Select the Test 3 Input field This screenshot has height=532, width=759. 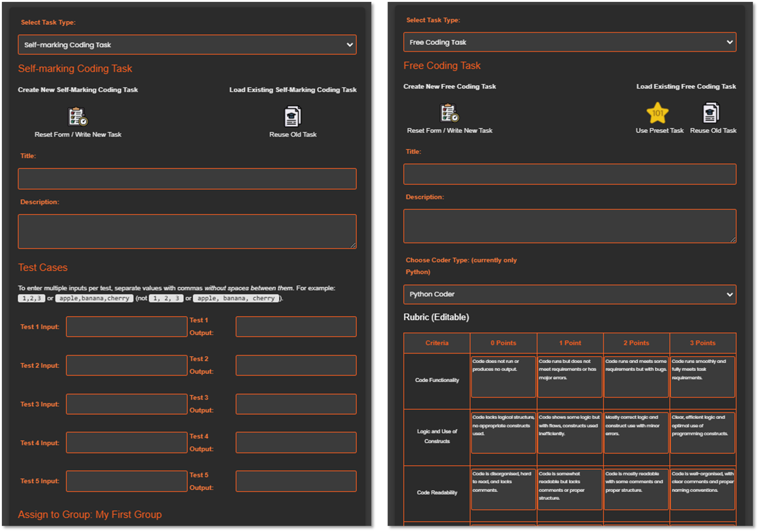coord(126,404)
